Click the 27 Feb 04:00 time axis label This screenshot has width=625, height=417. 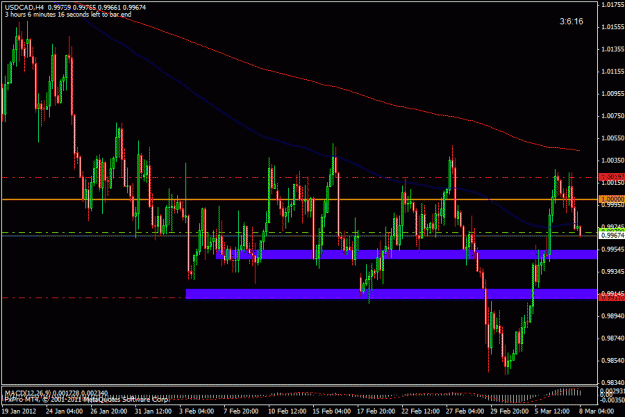(463, 411)
